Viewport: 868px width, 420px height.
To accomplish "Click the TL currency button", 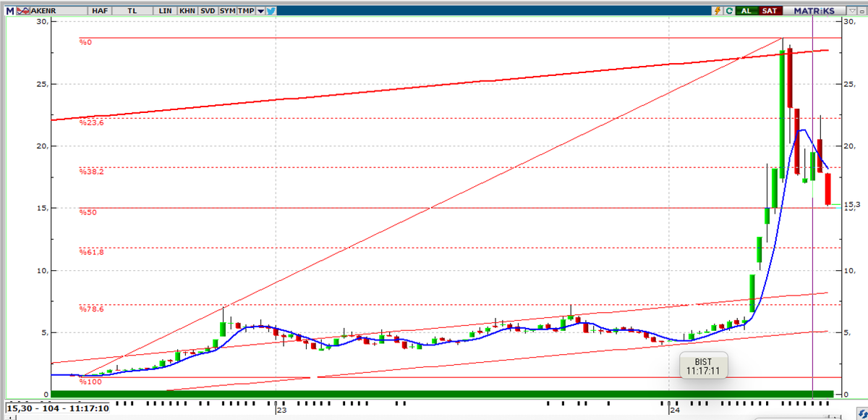I will pos(131,11).
